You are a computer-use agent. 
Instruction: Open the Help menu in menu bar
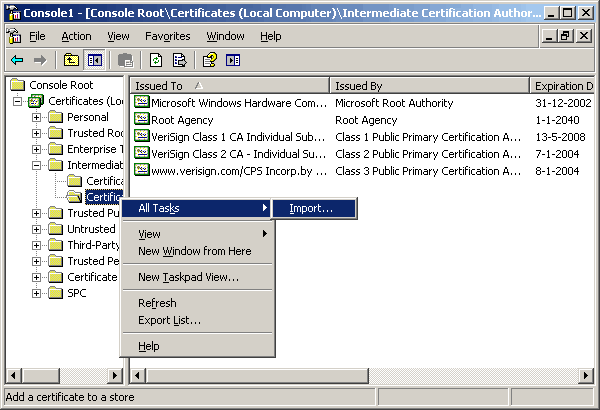tap(271, 36)
